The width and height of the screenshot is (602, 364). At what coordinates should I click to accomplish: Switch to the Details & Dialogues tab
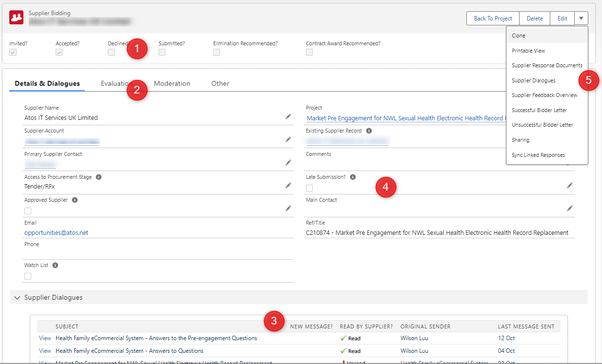click(x=47, y=83)
